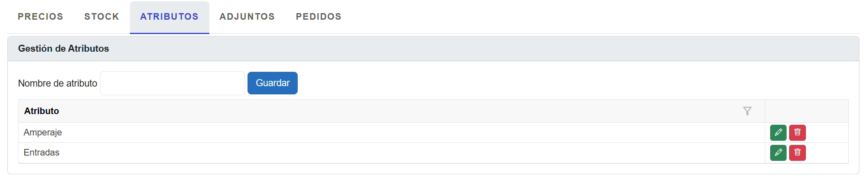Click the Amperaje row actions cell
Viewport: 868px width, 183px height.
click(826, 133)
